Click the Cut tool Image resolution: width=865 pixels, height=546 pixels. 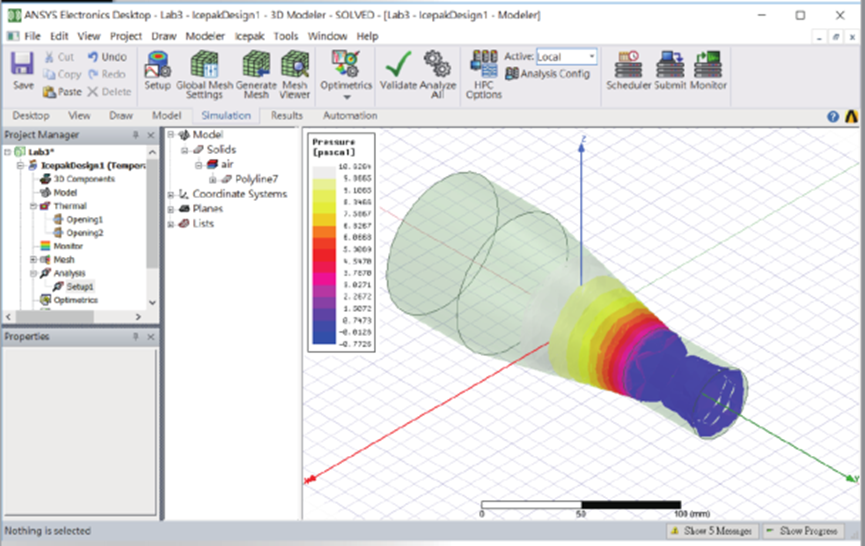[59, 57]
